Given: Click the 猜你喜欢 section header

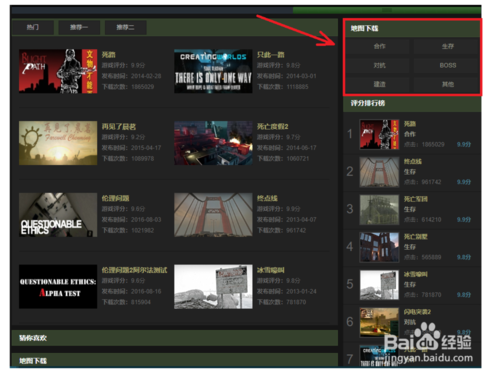Looking at the screenshot, I should [33, 338].
